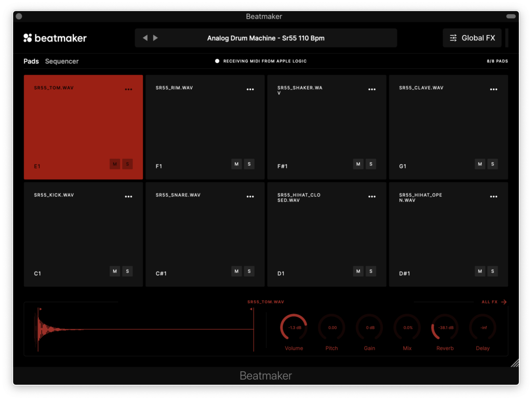This screenshot has height=400, width=532.
Task: Open the SR55_SHAKER.WAV pad three-dot menu
Action: 372,89
